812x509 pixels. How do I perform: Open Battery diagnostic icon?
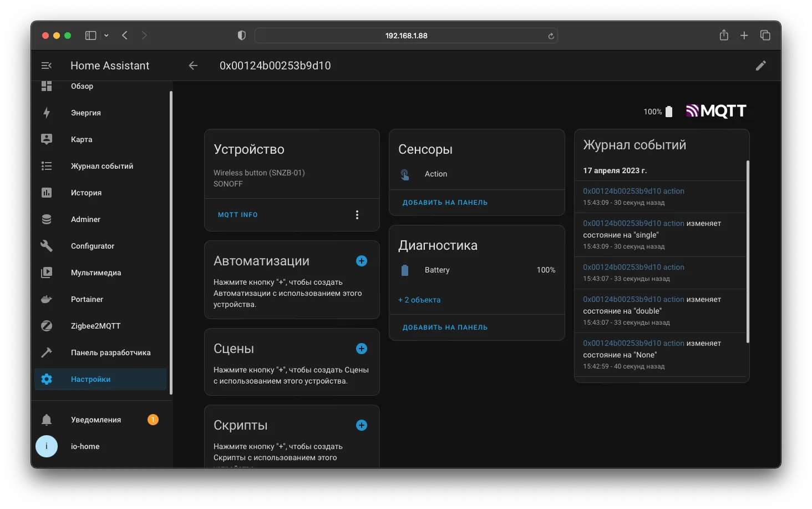click(405, 270)
